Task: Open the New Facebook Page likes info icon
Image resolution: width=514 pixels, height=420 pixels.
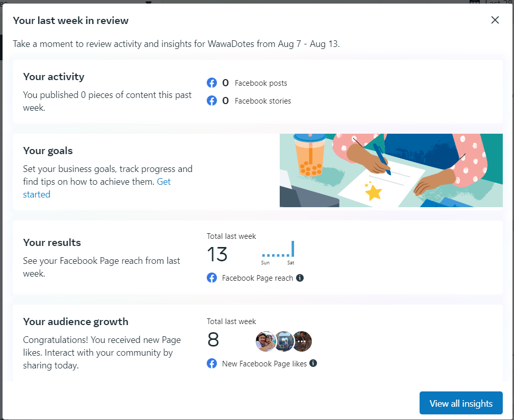Action: [313, 363]
